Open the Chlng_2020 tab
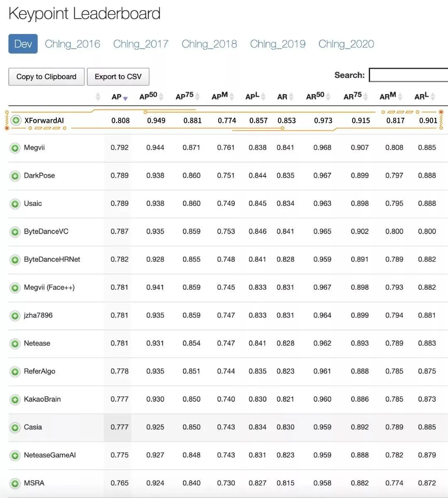This screenshot has width=448, height=498. point(346,44)
